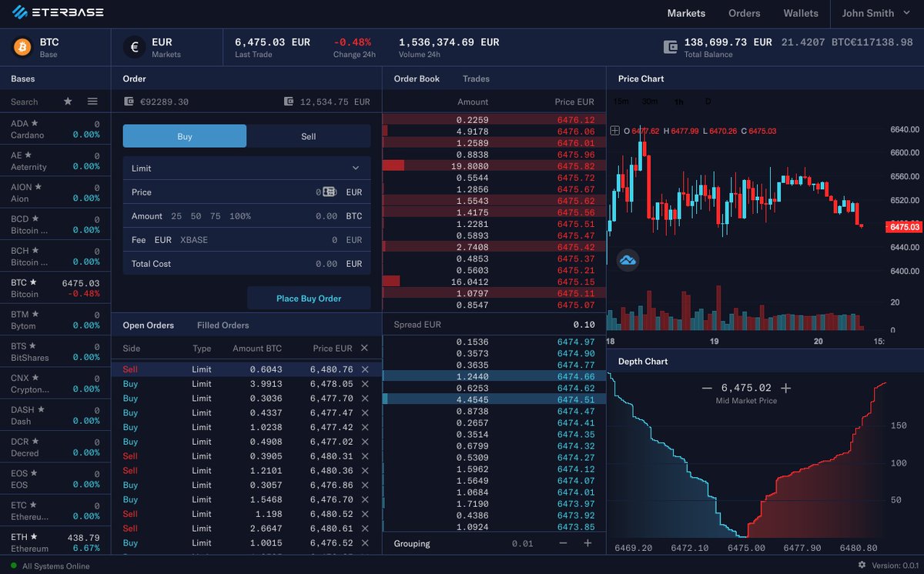
Task: Click wallet icon beside 12,534.75 EUR
Action: (x=289, y=102)
